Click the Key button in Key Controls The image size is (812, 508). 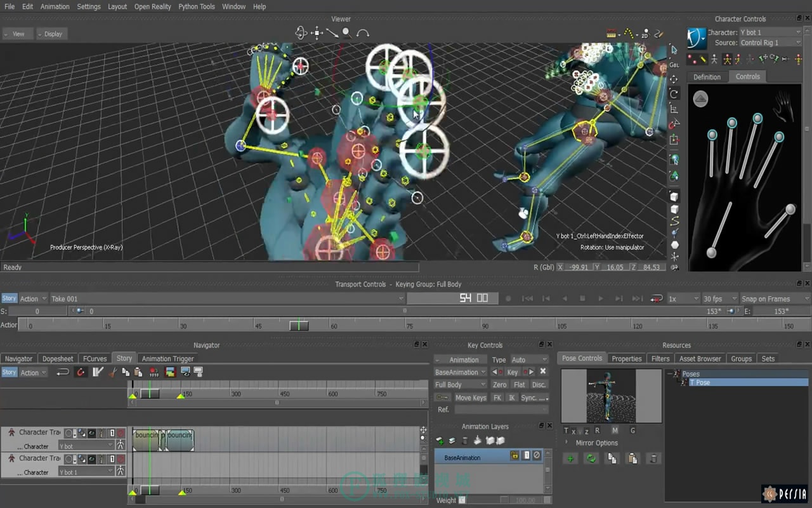pyautogui.click(x=513, y=372)
